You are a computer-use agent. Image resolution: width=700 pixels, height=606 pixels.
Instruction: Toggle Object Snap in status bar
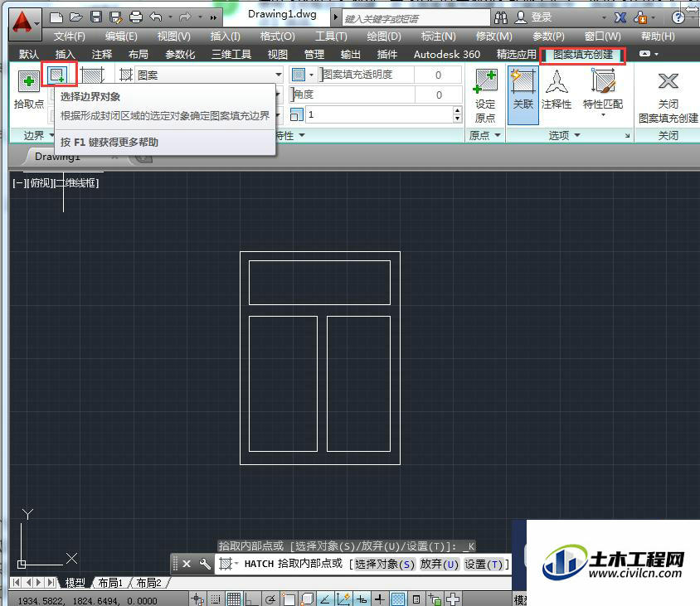[289, 599]
